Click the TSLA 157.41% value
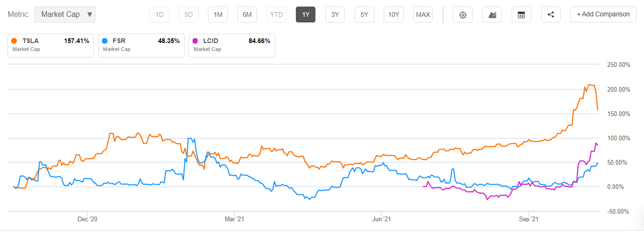 [x=76, y=41]
